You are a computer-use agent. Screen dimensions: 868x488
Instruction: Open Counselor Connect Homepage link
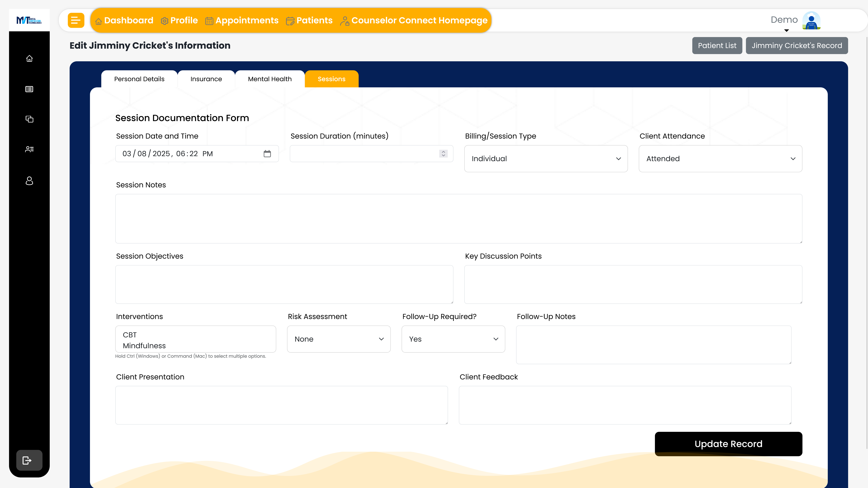click(x=414, y=20)
